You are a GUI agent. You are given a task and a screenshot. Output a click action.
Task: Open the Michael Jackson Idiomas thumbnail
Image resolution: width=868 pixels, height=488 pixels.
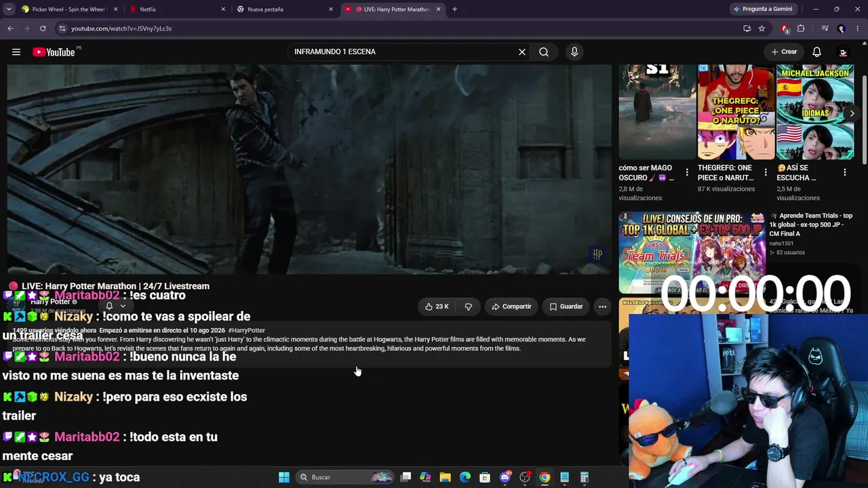(815, 112)
